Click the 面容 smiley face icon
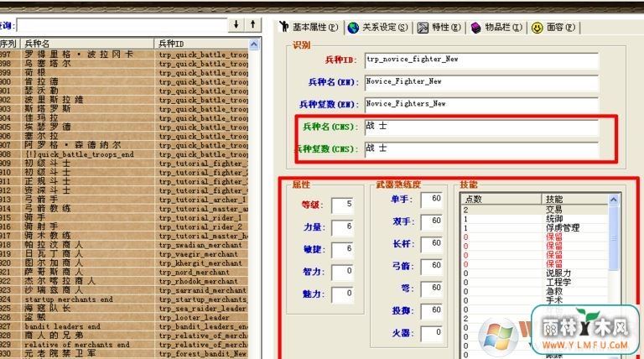Image resolution: width=644 pixels, height=359 pixels. coord(538,28)
